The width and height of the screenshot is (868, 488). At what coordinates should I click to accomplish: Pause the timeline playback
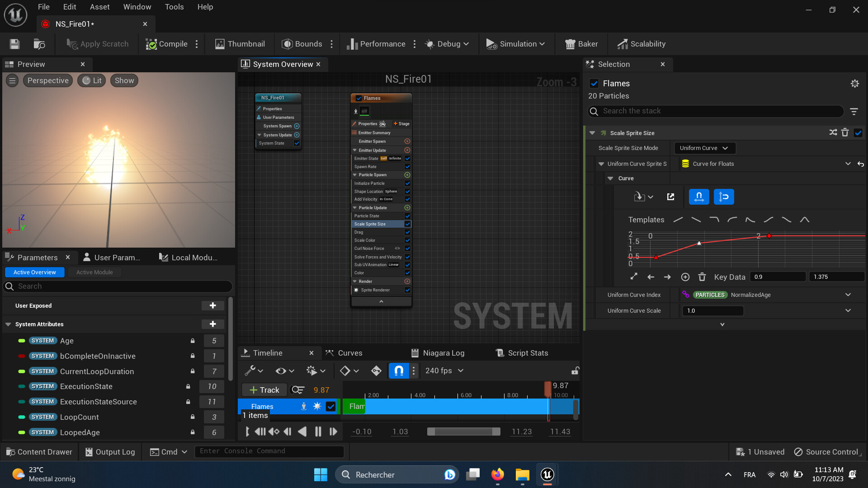pyautogui.click(x=318, y=432)
